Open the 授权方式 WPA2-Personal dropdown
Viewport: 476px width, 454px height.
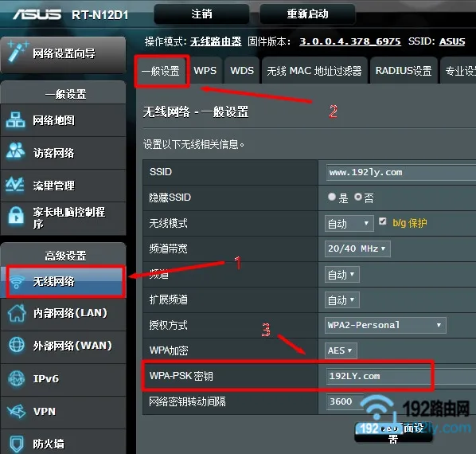[385, 325]
